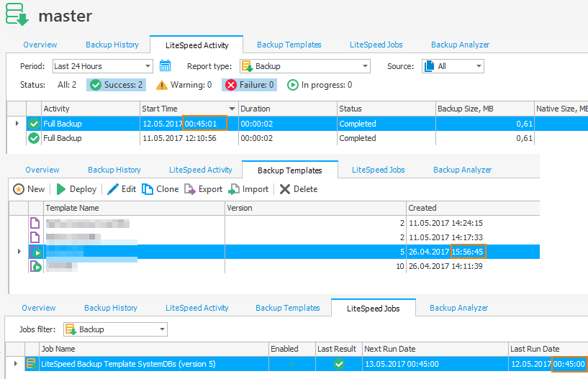Click the master database backup icon
This screenshot has height=379, width=588.
click(17, 14)
